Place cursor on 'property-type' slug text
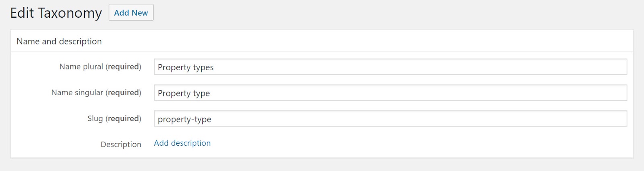Viewport: 644px width, 171px height. coord(184,119)
